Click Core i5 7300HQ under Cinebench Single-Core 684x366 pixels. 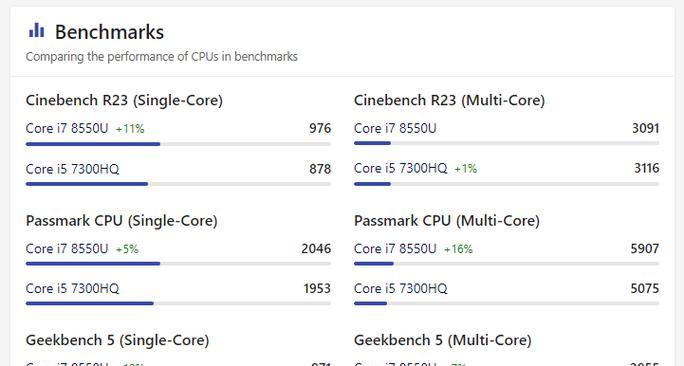pyautogui.click(x=72, y=169)
